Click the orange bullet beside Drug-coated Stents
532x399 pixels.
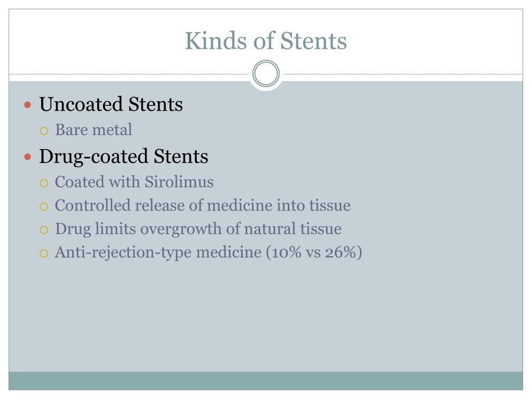coord(28,157)
